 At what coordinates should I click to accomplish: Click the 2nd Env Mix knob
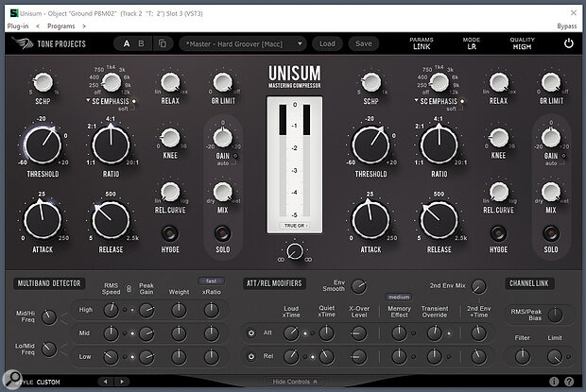click(479, 286)
